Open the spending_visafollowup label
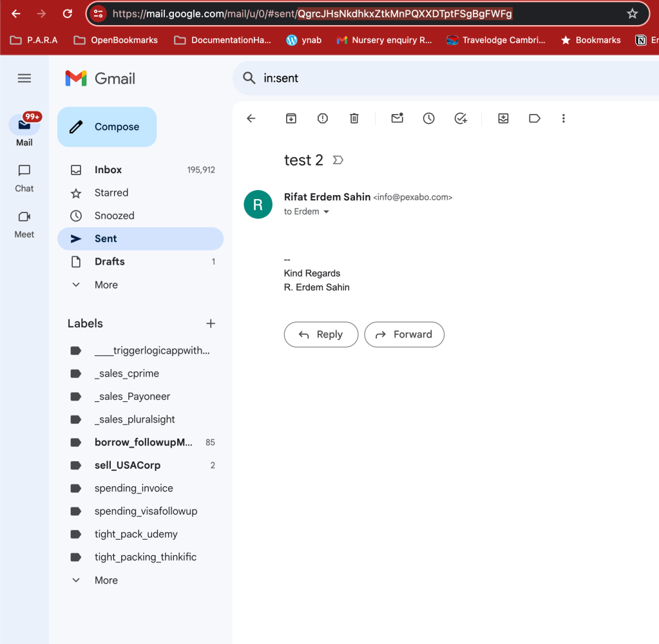 coord(140,511)
